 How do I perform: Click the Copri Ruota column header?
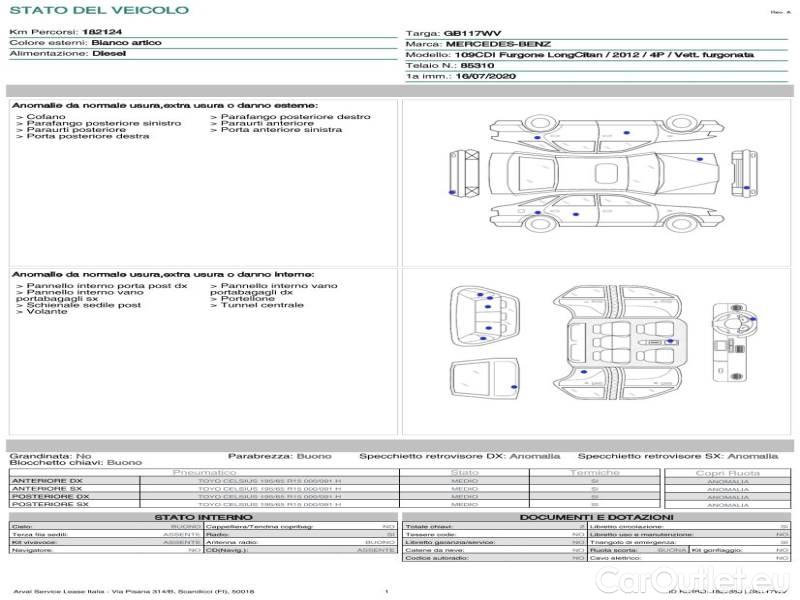point(728,473)
